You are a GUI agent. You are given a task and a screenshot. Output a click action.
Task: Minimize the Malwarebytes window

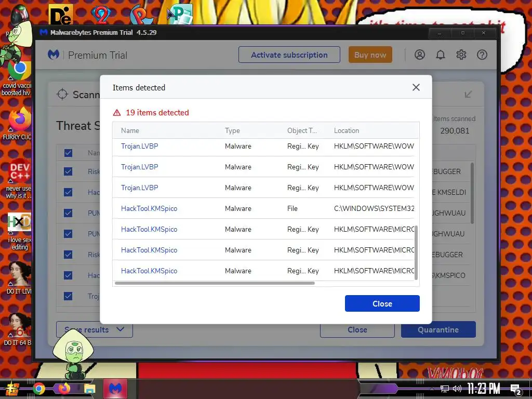pyautogui.click(x=440, y=33)
